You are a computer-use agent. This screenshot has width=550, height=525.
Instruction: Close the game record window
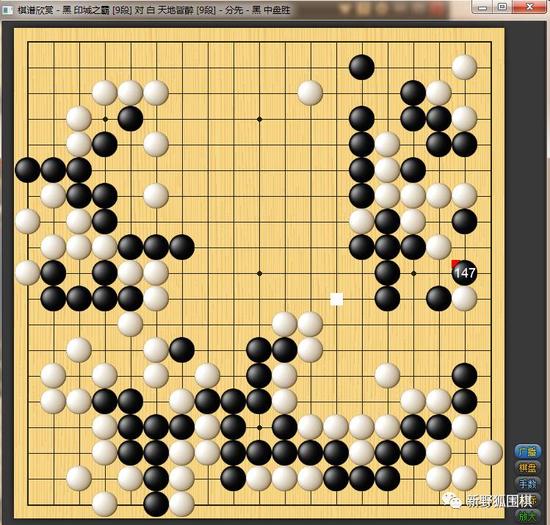tap(529, 7)
